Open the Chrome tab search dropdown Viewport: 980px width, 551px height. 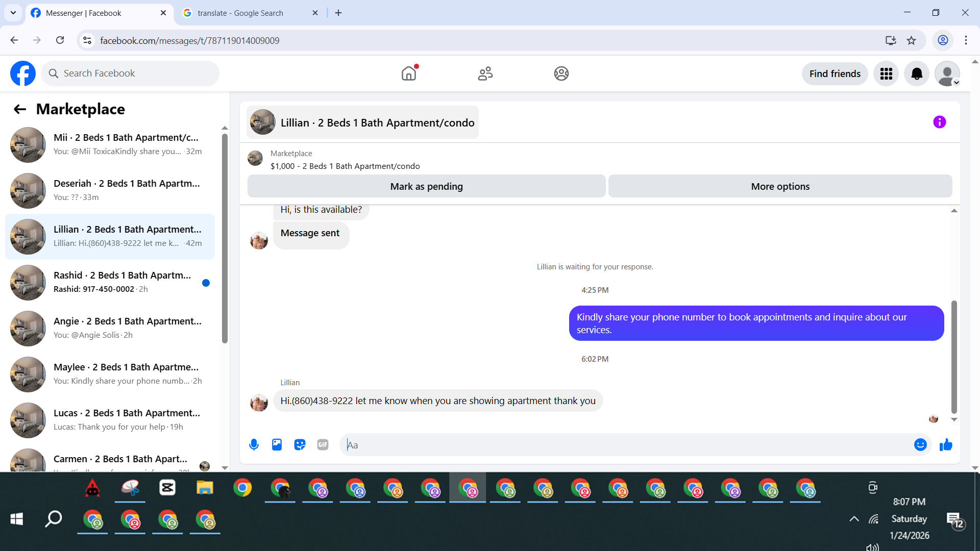13,13
